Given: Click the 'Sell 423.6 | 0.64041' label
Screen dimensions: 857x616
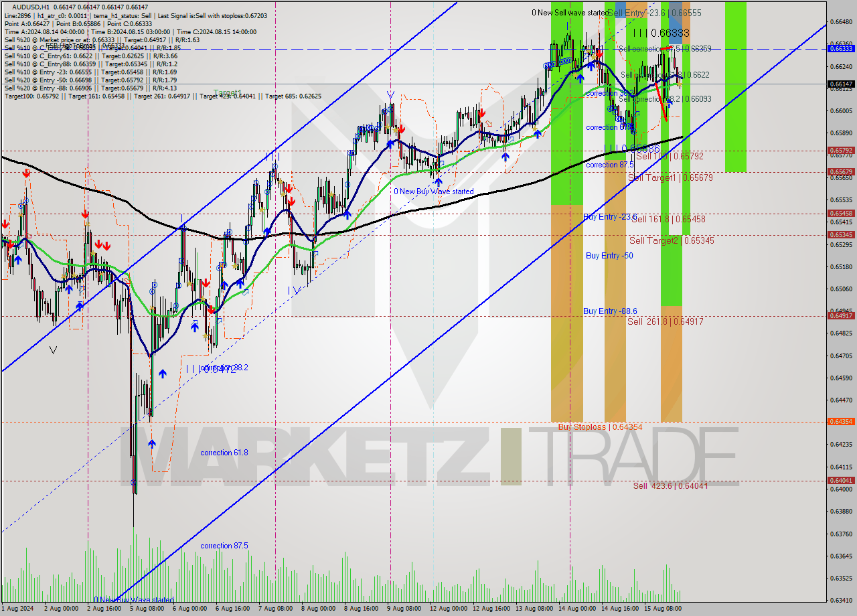Looking at the screenshot, I should pos(670,486).
